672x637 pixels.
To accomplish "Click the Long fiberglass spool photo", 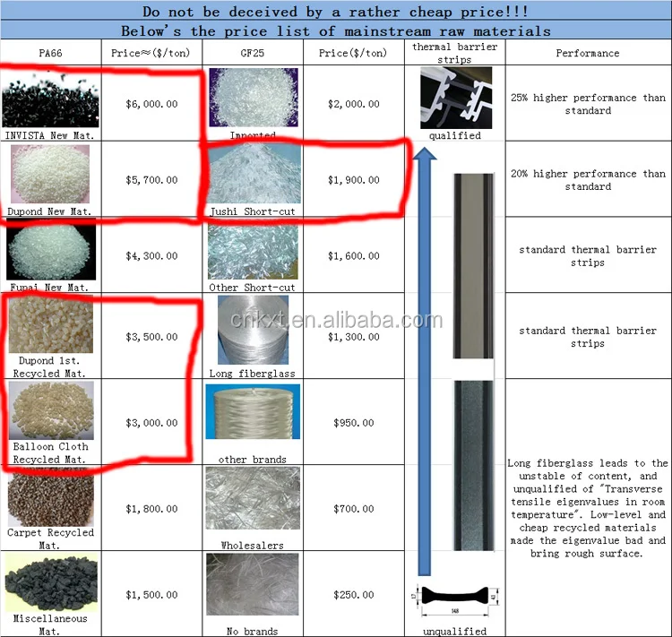I will click(253, 330).
